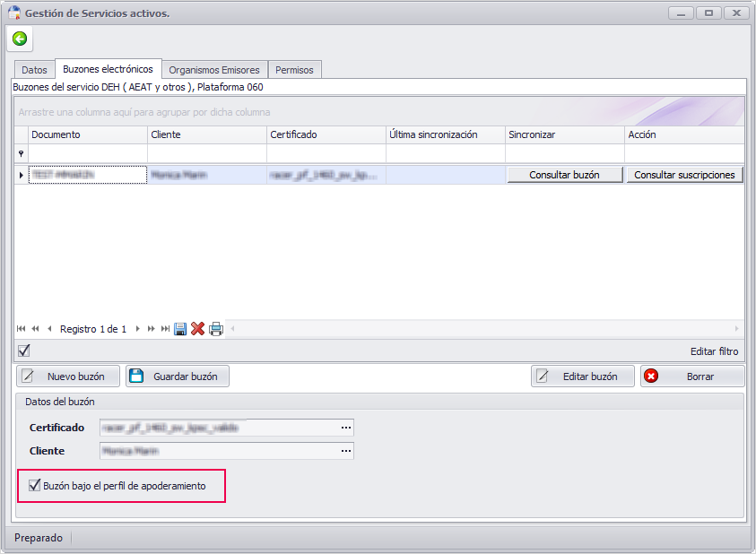Click the Editar buzón button
756x554 pixels.
click(582, 377)
